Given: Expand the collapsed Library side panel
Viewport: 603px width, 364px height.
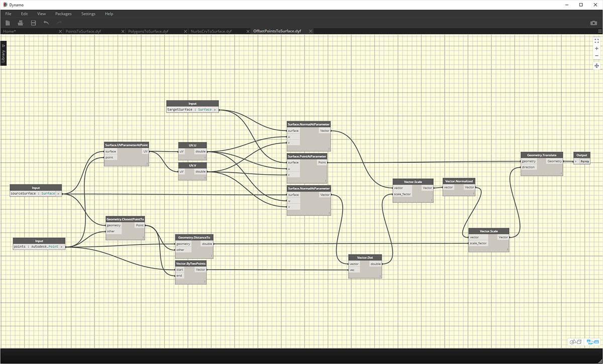Looking at the screenshot, I should click(4, 51).
